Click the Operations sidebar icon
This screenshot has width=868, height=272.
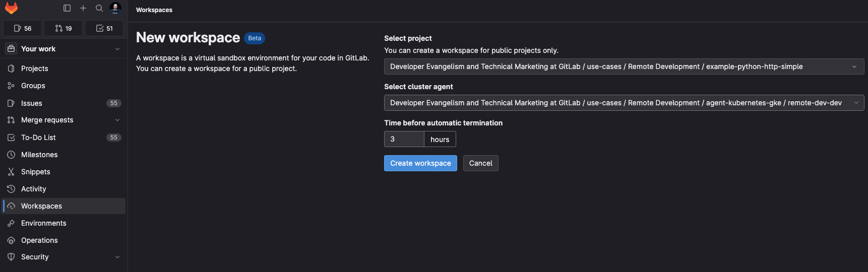point(11,240)
